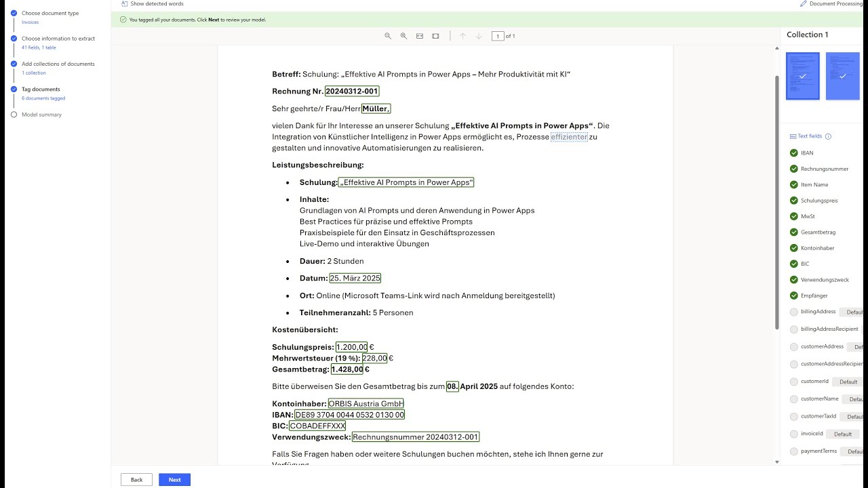The width and height of the screenshot is (868, 488).
Task: Select Empfänger field in right panel
Action: point(814,296)
